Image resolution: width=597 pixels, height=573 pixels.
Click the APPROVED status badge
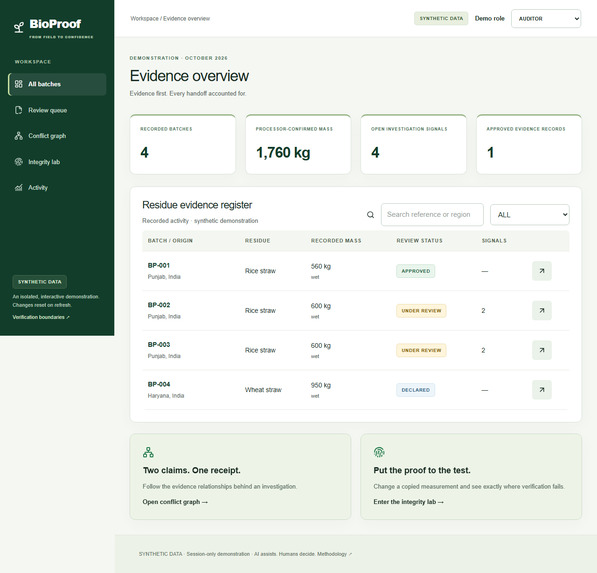pyautogui.click(x=415, y=271)
